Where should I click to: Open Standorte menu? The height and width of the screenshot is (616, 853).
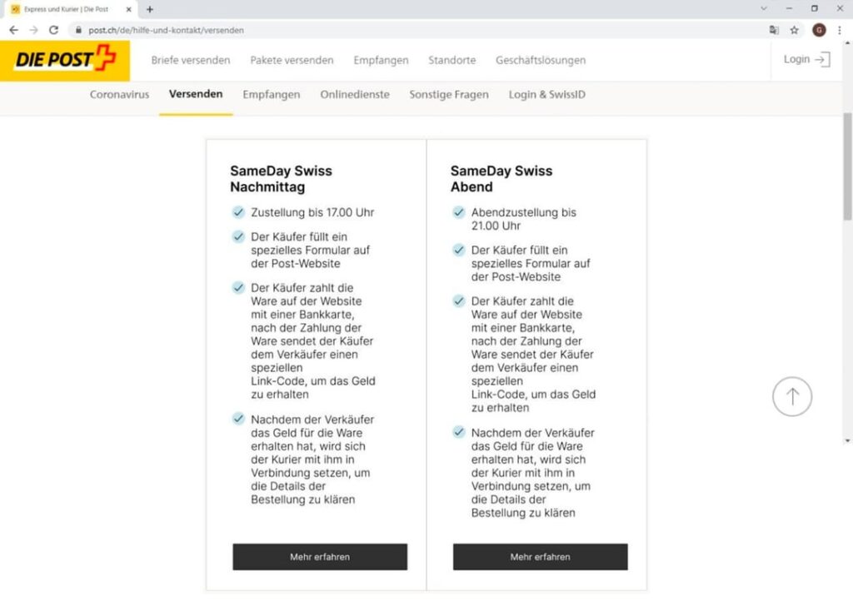point(451,60)
